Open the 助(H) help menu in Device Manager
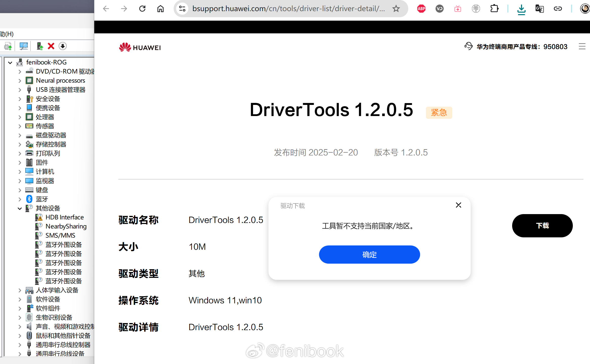The height and width of the screenshot is (364, 590). pos(7,34)
